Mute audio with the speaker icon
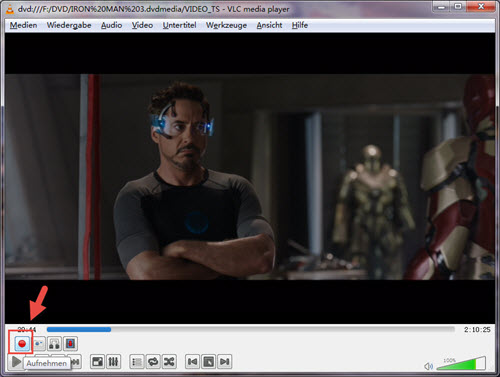Screen dimensions: 500x377 428,366
